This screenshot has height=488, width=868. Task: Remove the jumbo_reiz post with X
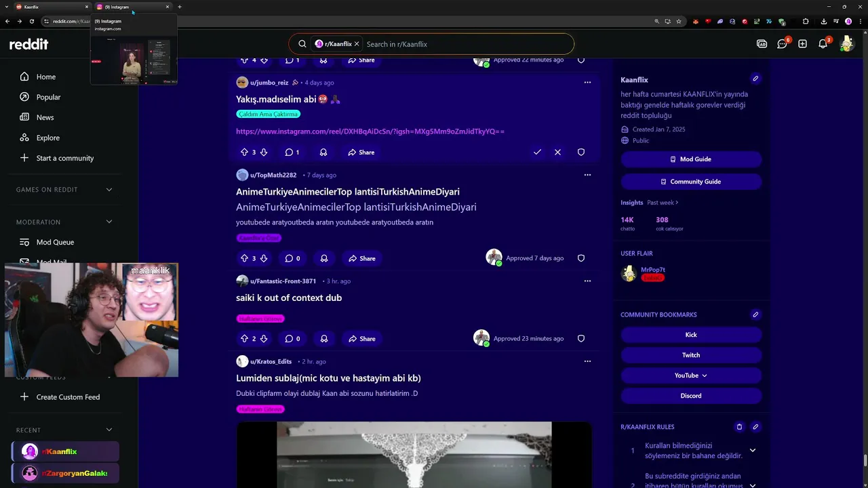[x=557, y=152]
